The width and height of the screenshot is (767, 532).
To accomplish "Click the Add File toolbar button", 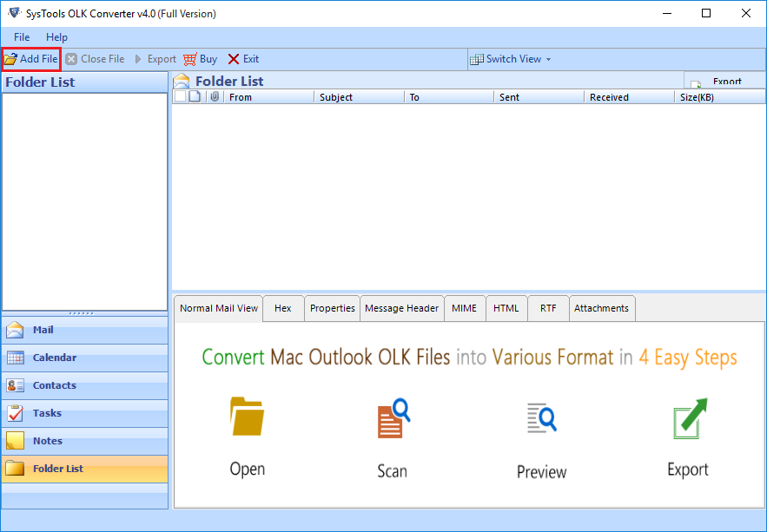I will coord(30,59).
